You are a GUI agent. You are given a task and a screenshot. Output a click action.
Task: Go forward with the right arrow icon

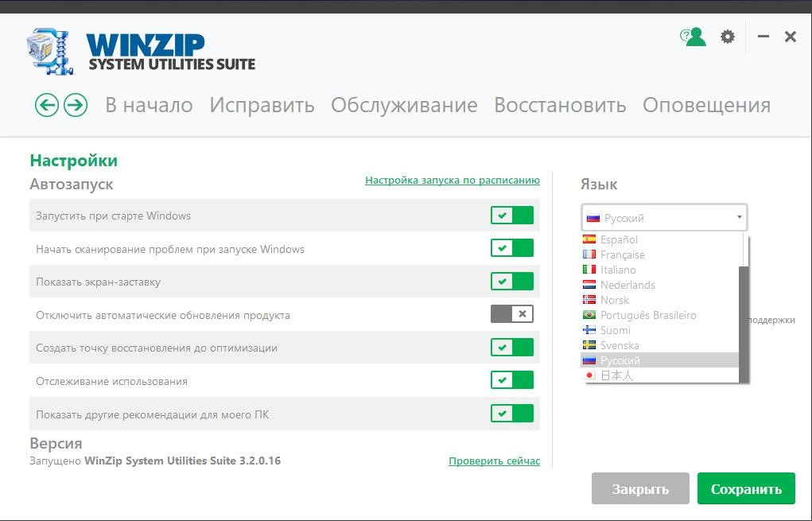tap(76, 105)
